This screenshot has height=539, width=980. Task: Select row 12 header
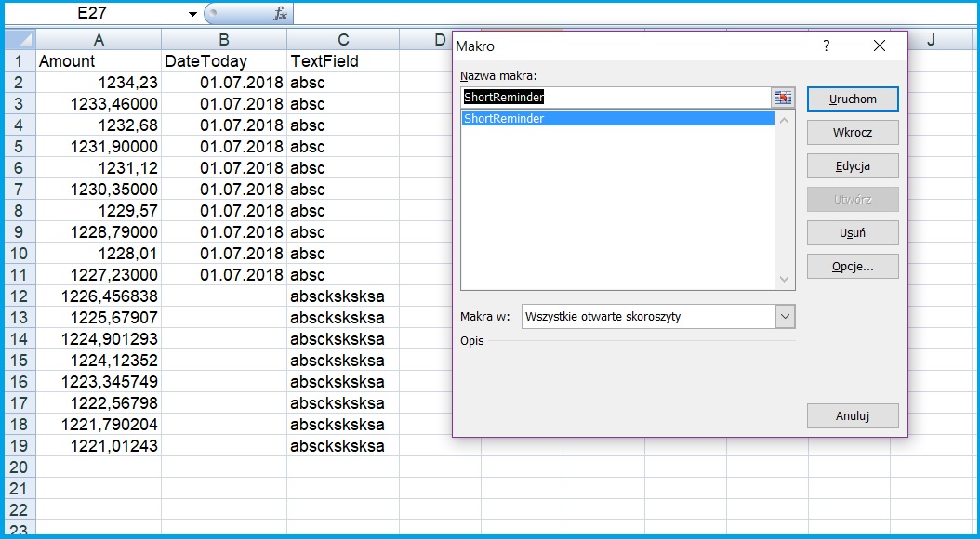pos(19,296)
